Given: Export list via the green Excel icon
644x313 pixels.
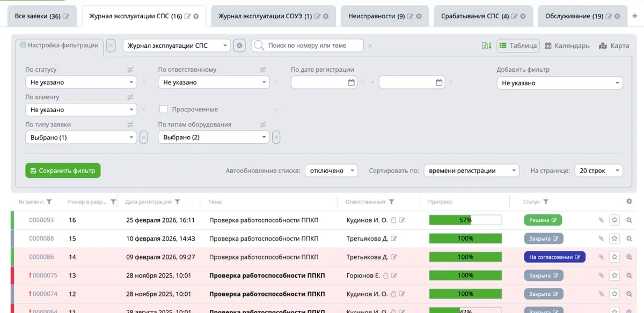Looking at the screenshot, I should (x=486, y=46).
